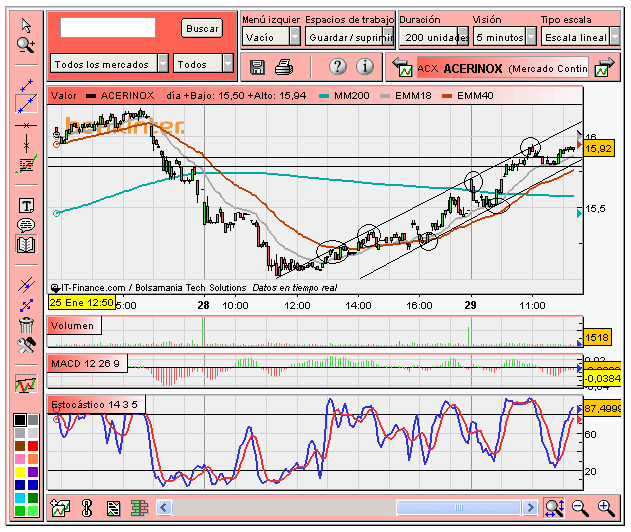This screenshot has width=631, height=532.
Task: Select the black color swatch
Action: click(x=20, y=420)
